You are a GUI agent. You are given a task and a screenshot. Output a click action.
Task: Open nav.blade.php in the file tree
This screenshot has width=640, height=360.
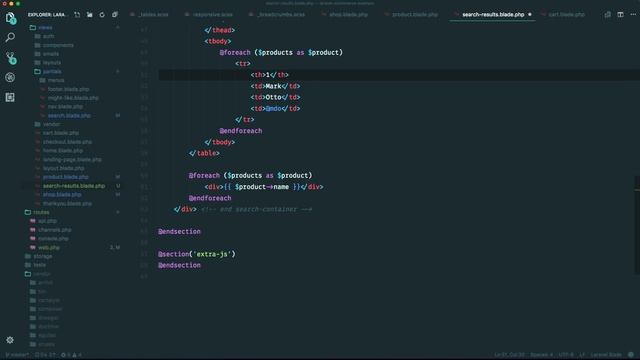point(65,107)
